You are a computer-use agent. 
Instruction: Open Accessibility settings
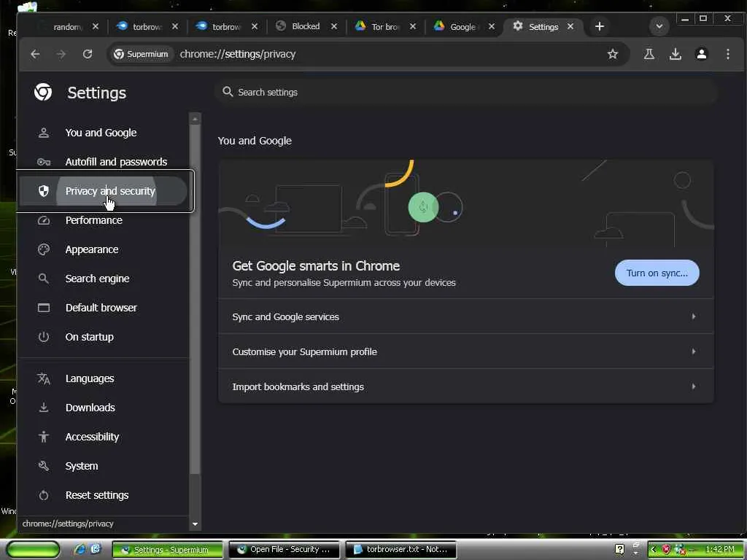pos(92,437)
